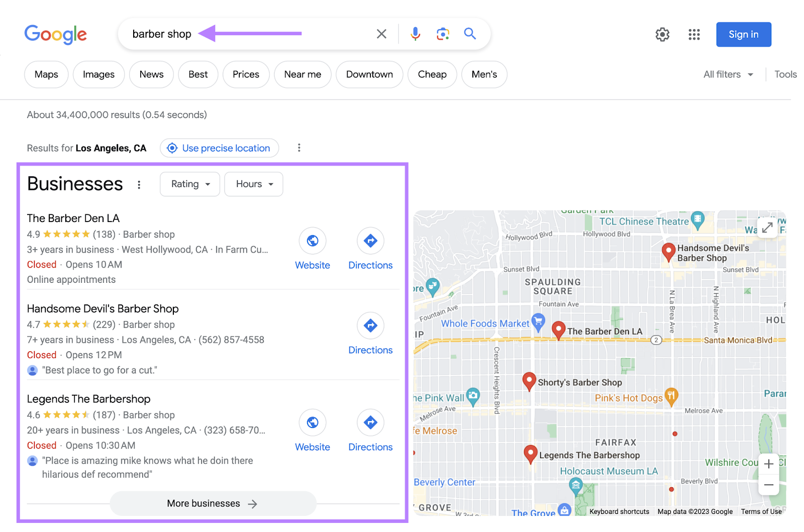The height and width of the screenshot is (532, 804).
Task: Open the Hours dropdown
Action: tap(254, 184)
